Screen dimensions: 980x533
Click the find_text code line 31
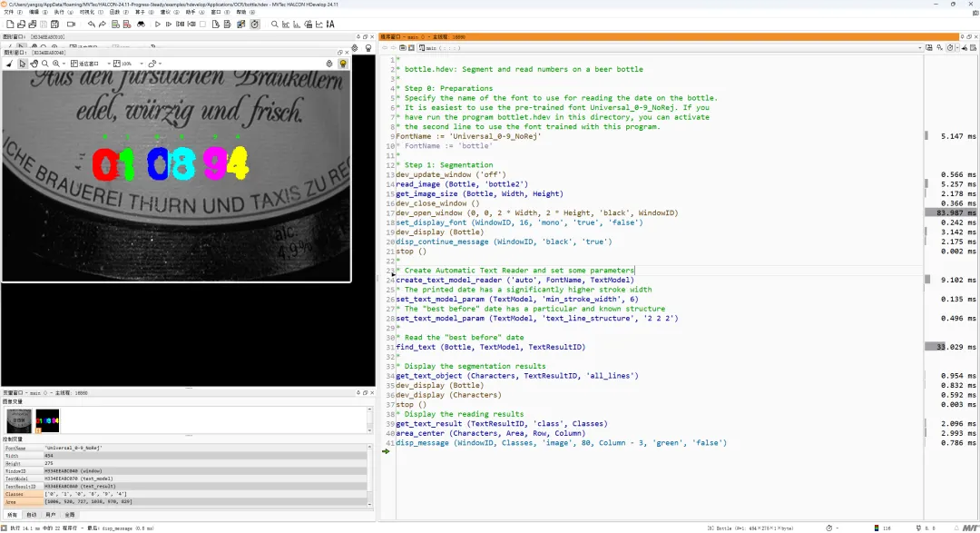(491, 347)
